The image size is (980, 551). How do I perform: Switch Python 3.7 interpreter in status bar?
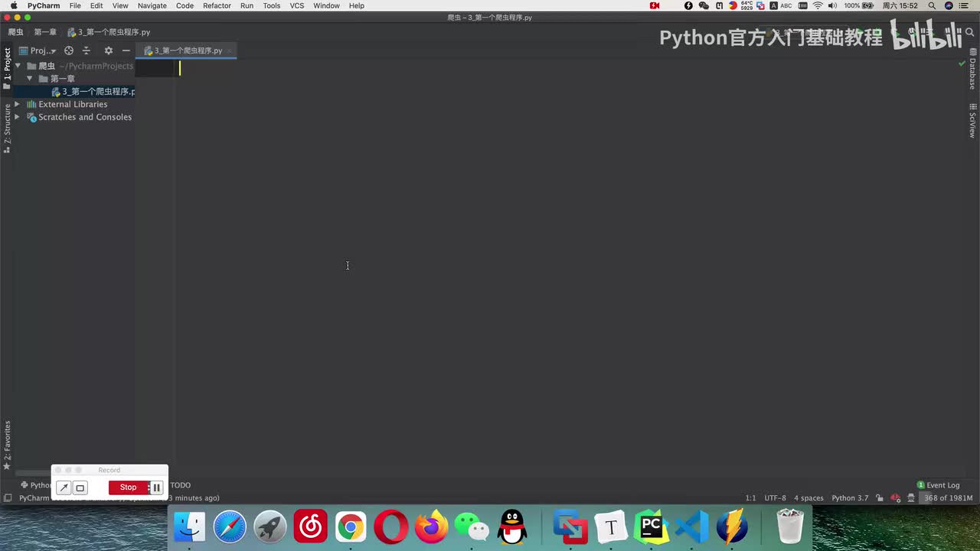[850, 498]
